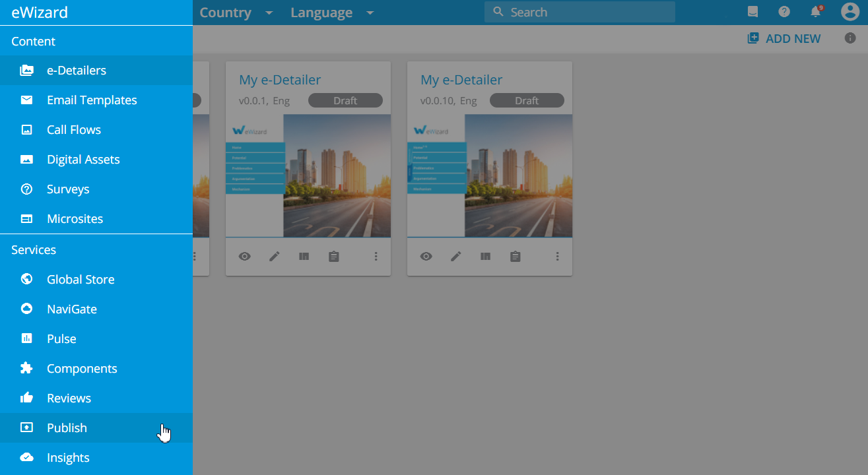Expand the Country dropdown
Viewport: 868px width, 475px height.
tap(236, 13)
